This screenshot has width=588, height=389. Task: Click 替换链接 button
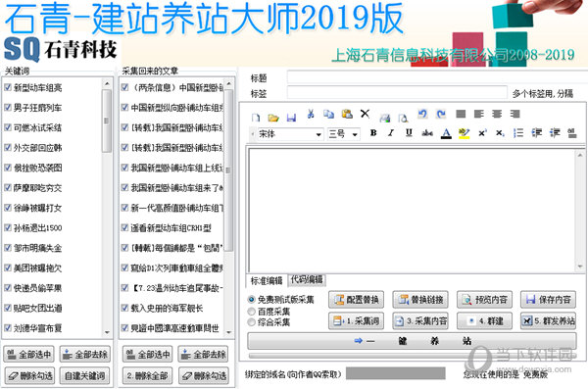(420, 300)
